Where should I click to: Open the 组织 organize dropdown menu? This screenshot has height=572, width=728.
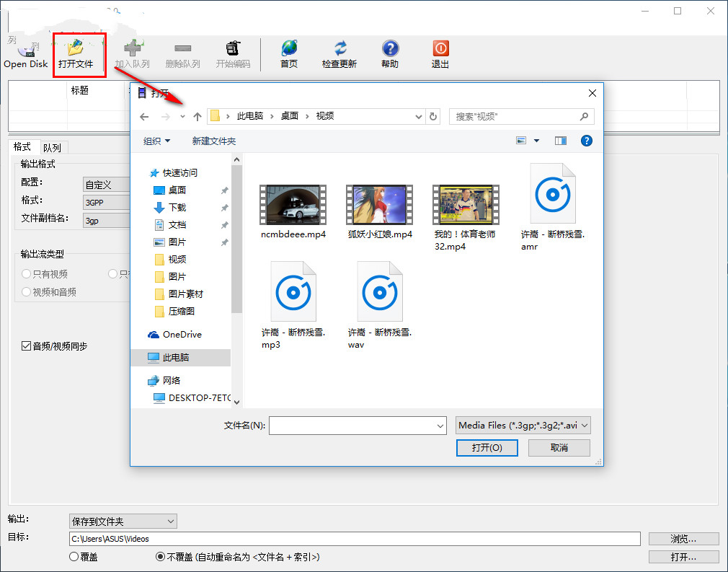coord(156,141)
